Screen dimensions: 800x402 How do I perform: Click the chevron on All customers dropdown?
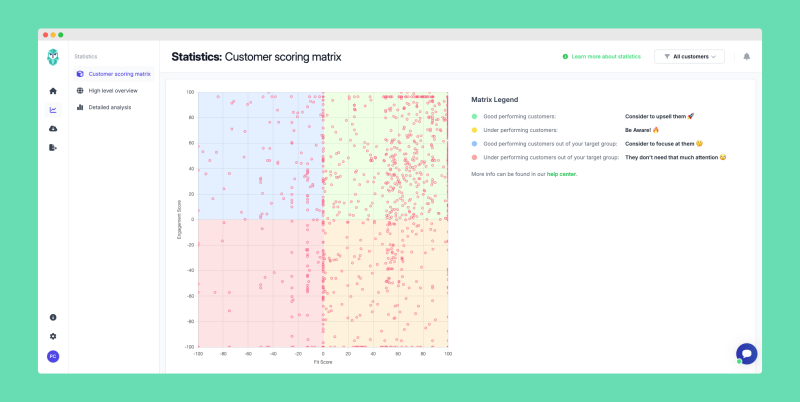pyautogui.click(x=714, y=57)
